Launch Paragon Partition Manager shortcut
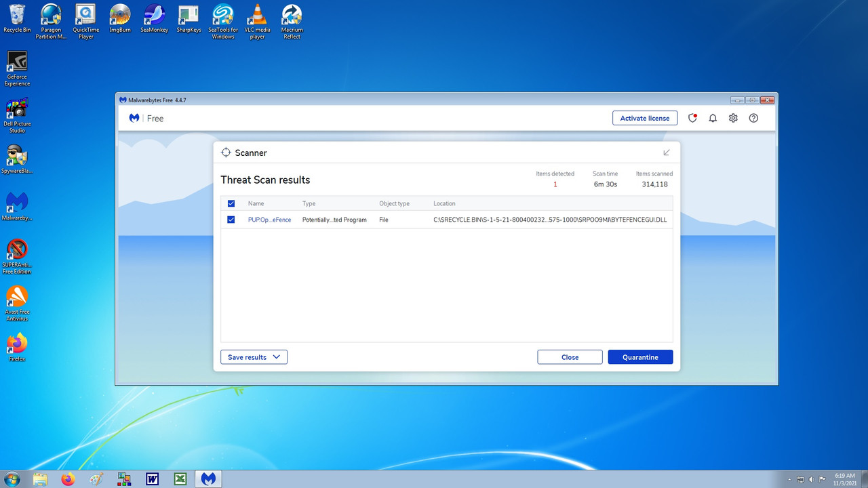The image size is (868, 488). click(x=52, y=22)
